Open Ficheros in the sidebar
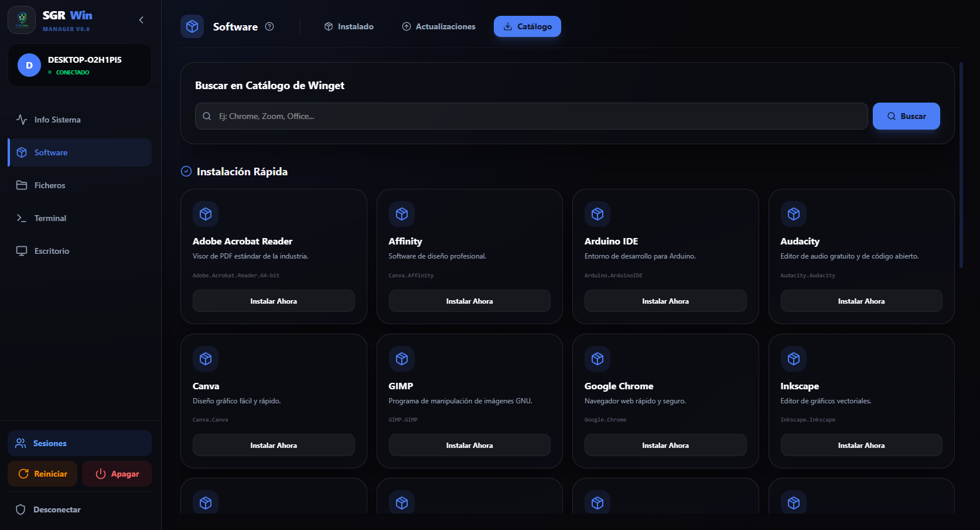This screenshot has height=530, width=980. tap(80, 185)
